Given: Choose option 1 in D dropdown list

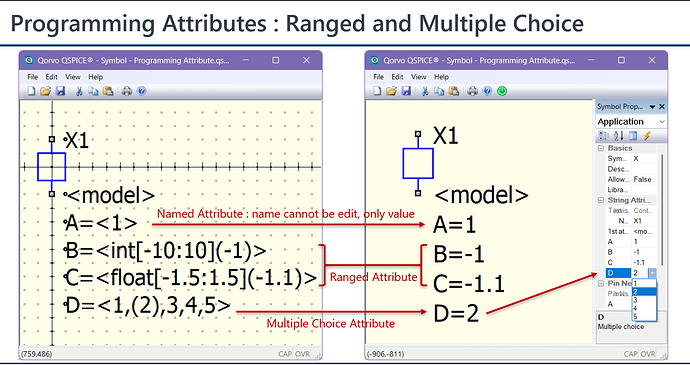Looking at the screenshot, I should point(644,284).
